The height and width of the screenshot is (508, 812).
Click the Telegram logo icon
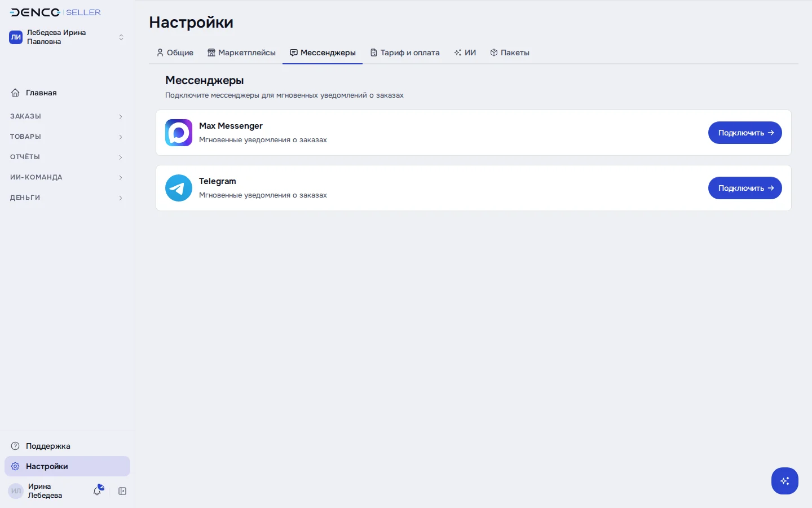[x=179, y=188]
